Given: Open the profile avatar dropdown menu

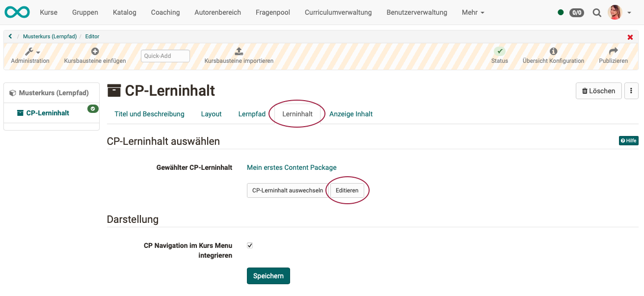Looking at the screenshot, I should [615, 12].
